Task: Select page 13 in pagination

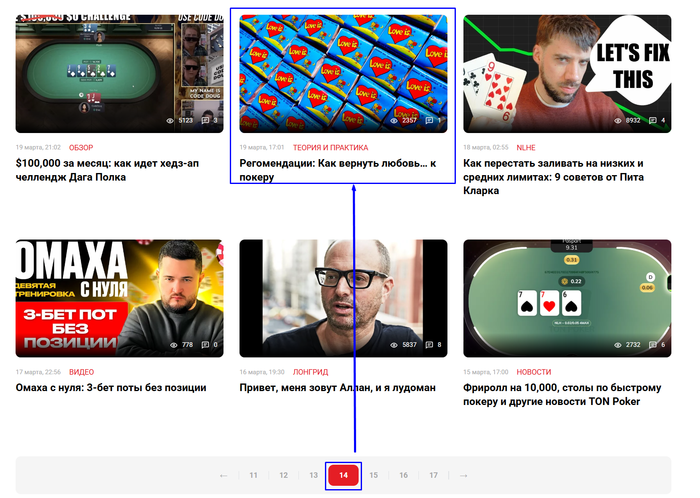Action: coord(313,475)
